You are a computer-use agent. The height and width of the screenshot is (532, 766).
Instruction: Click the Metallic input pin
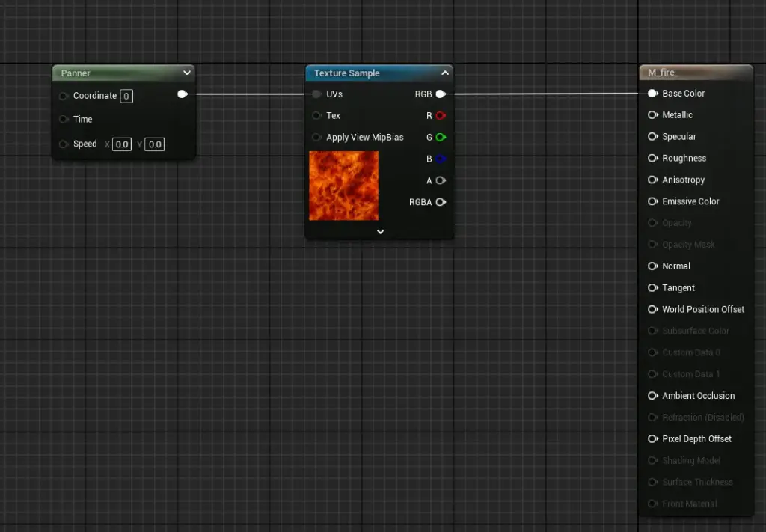tap(652, 114)
